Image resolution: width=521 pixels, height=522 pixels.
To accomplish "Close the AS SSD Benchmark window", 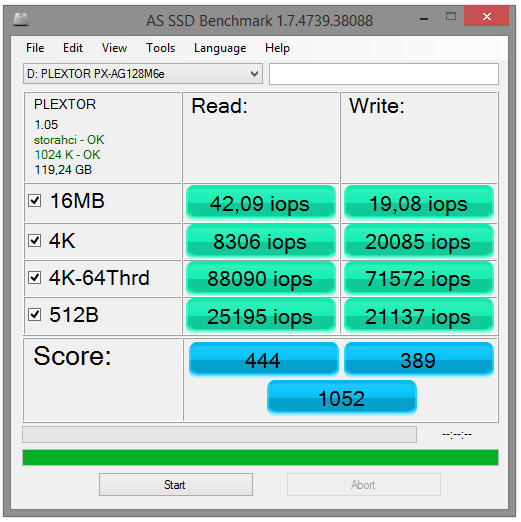I will point(486,16).
